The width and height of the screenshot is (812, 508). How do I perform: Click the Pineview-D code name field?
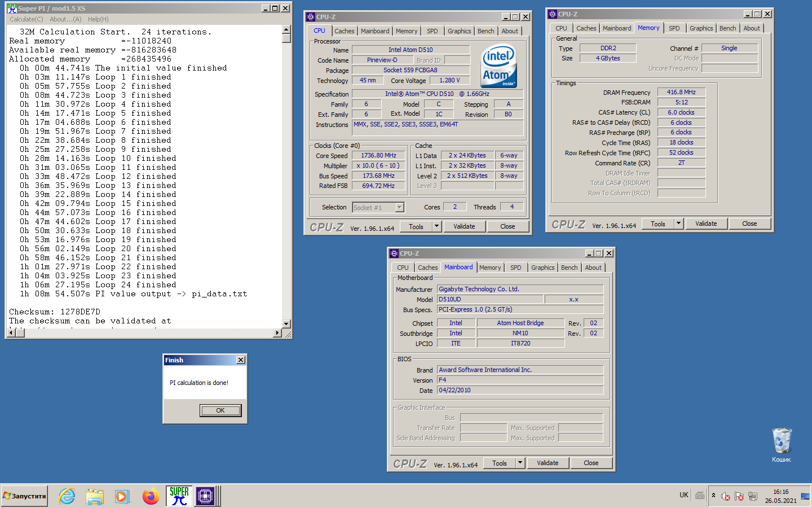point(382,60)
